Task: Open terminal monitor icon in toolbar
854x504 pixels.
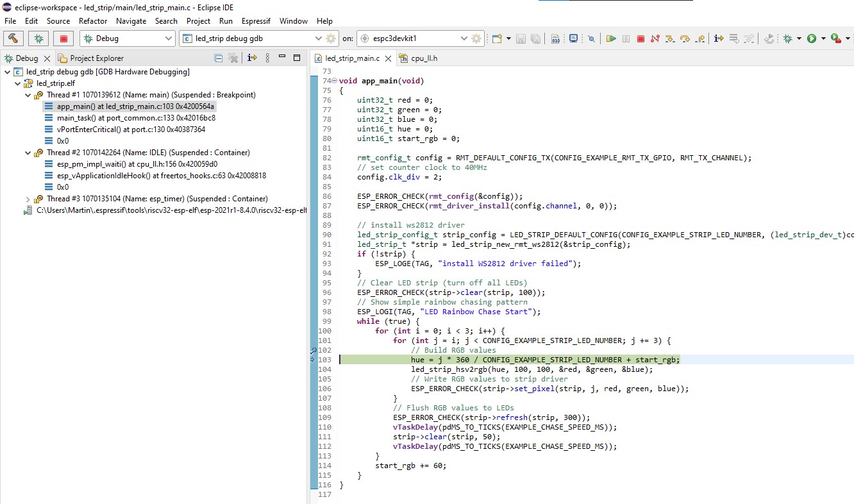Action: (x=573, y=38)
